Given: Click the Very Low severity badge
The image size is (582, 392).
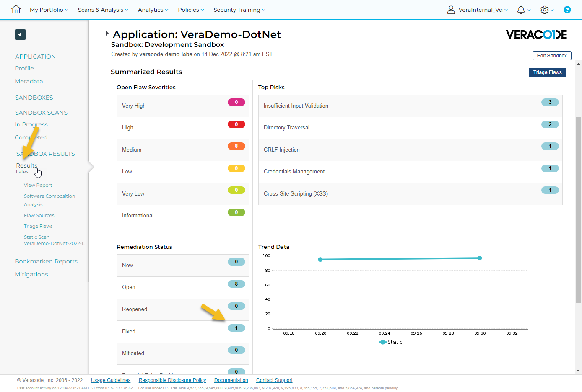Looking at the screenshot, I should [x=236, y=190].
